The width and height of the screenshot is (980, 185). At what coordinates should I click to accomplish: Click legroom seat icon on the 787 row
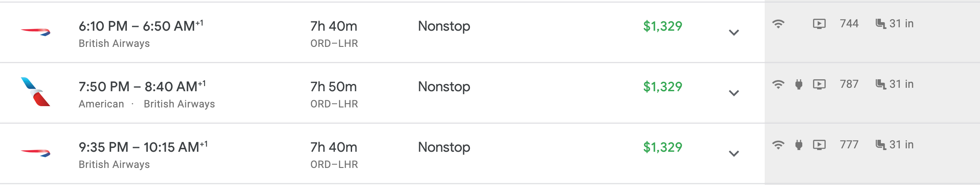(880, 84)
